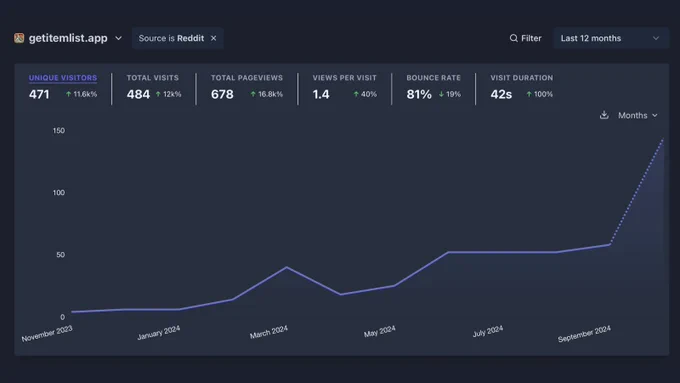Image resolution: width=680 pixels, height=383 pixels.
Task: Click the 11.6k% visitors change indicator
Action: (82, 94)
